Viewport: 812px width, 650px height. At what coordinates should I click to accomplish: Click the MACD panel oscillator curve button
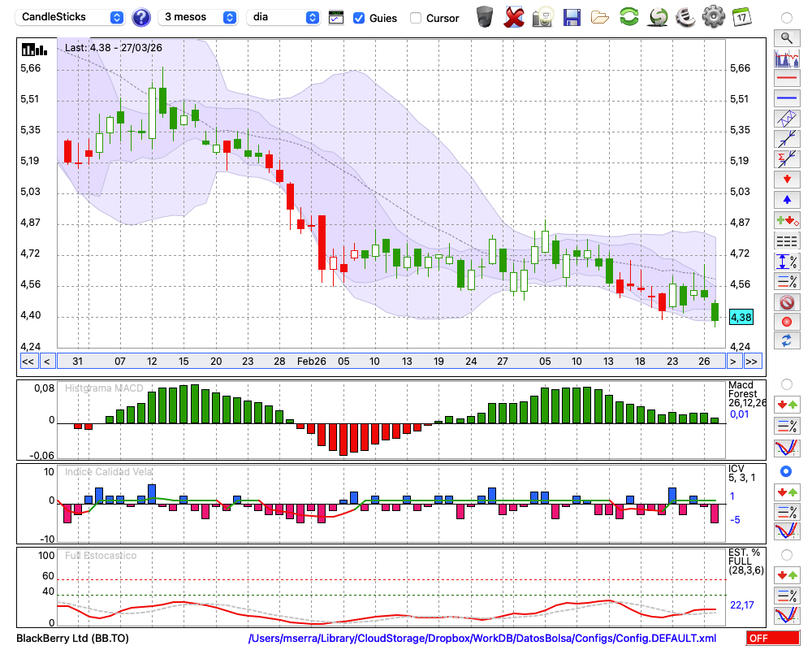click(x=787, y=448)
